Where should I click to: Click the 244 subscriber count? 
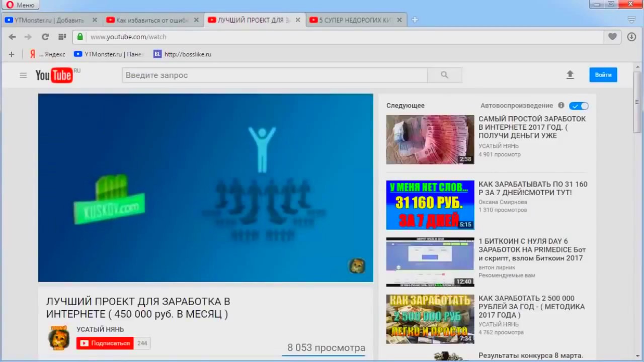(142, 343)
